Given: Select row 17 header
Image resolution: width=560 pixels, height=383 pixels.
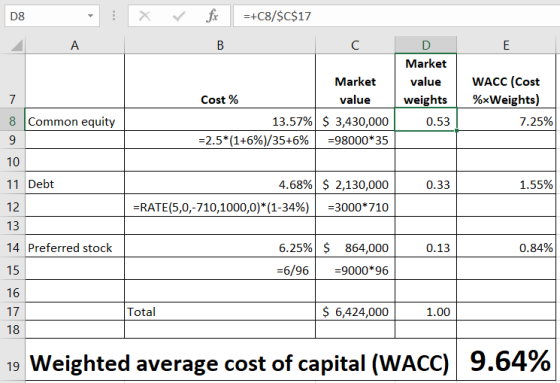Looking at the screenshot, I should (x=13, y=312).
